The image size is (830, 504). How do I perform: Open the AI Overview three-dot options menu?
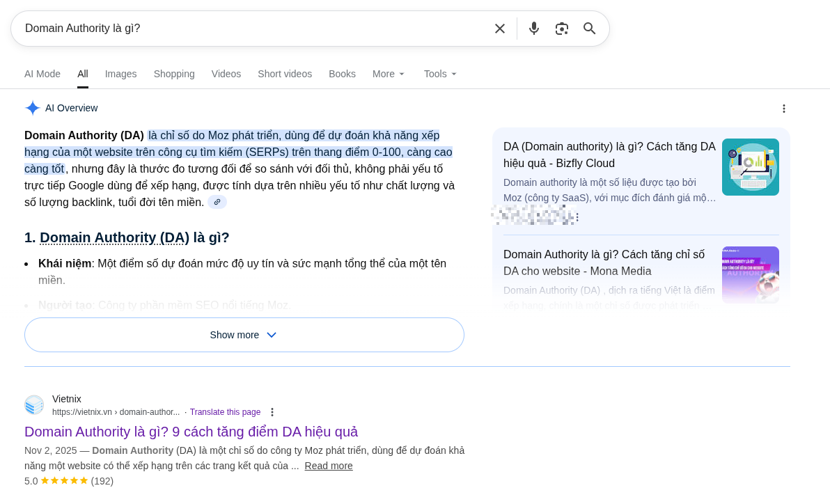pyautogui.click(x=784, y=109)
